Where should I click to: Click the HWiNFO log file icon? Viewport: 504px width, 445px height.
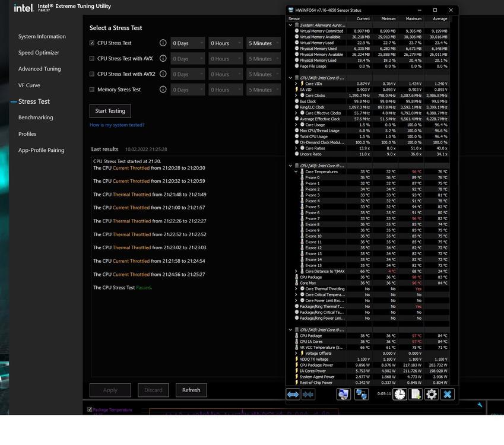click(416, 394)
